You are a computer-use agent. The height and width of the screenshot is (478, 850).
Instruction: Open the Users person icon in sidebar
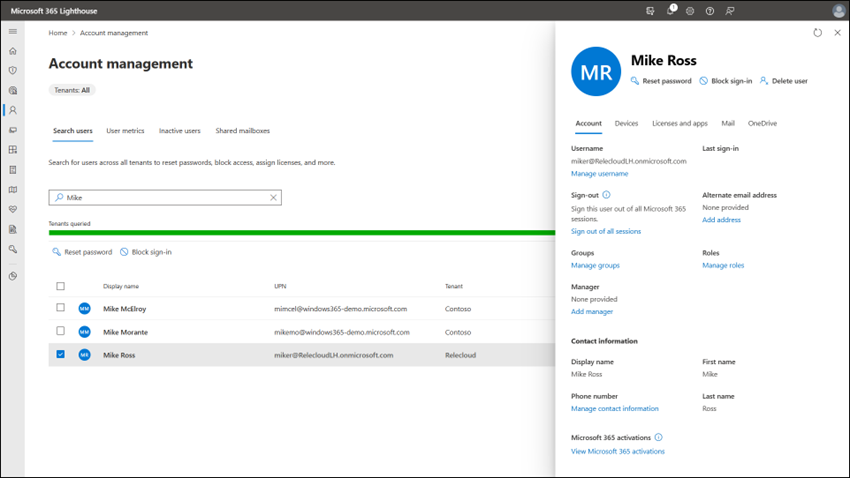click(13, 110)
